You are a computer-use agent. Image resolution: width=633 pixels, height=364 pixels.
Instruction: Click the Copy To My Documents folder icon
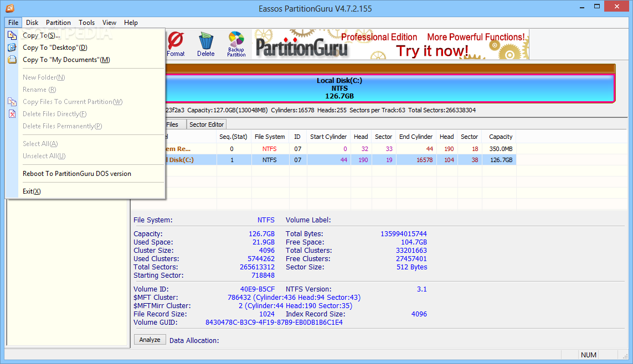(x=12, y=60)
